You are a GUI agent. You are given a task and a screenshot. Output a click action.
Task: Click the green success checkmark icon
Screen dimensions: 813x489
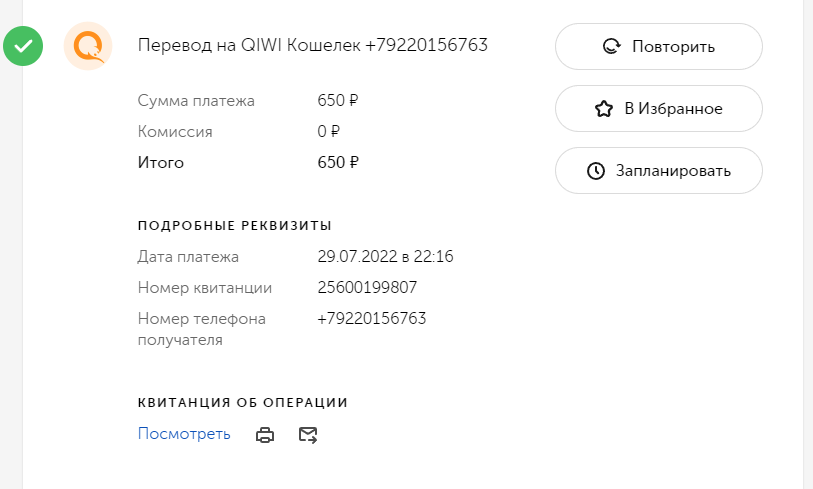(x=23, y=46)
